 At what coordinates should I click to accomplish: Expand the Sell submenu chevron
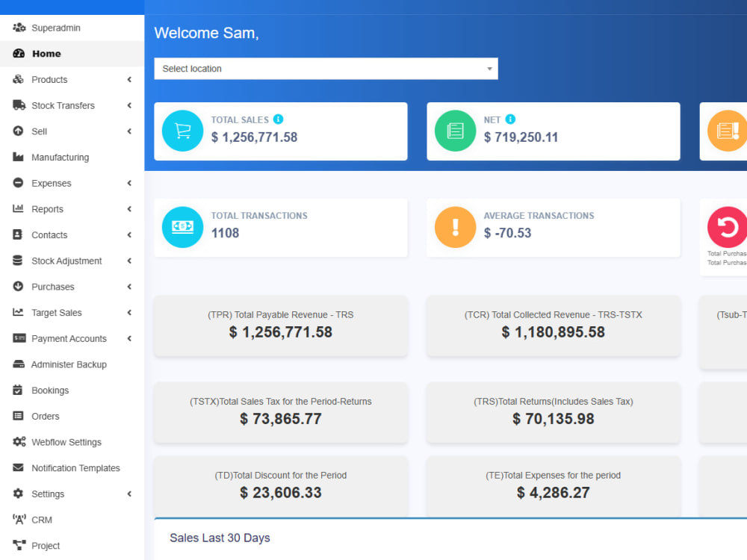pos(129,131)
